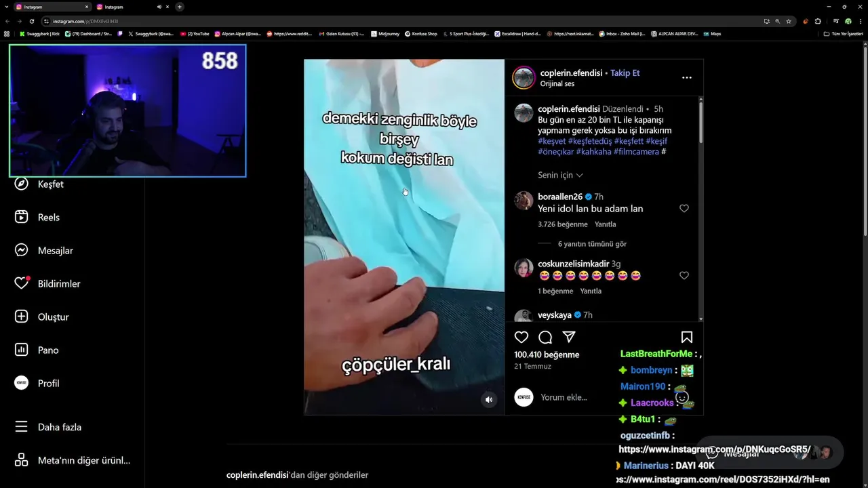Open the tab search dropdown arrow

(6, 7)
